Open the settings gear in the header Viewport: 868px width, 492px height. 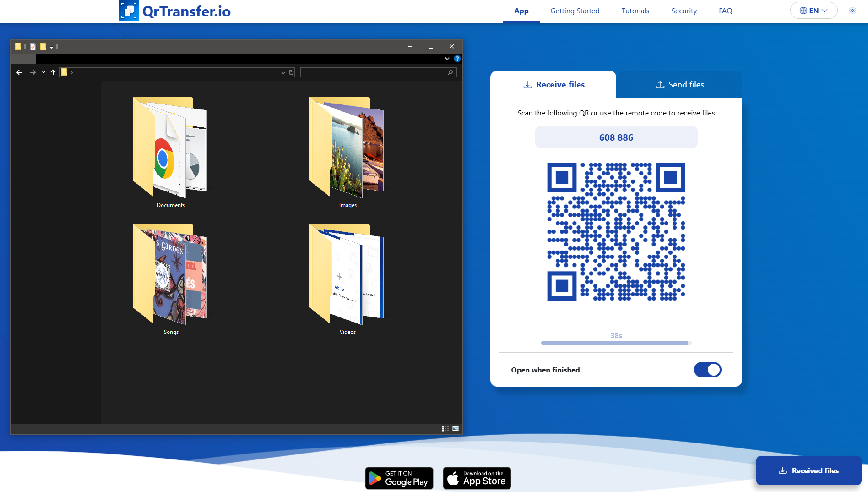[852, 11]
